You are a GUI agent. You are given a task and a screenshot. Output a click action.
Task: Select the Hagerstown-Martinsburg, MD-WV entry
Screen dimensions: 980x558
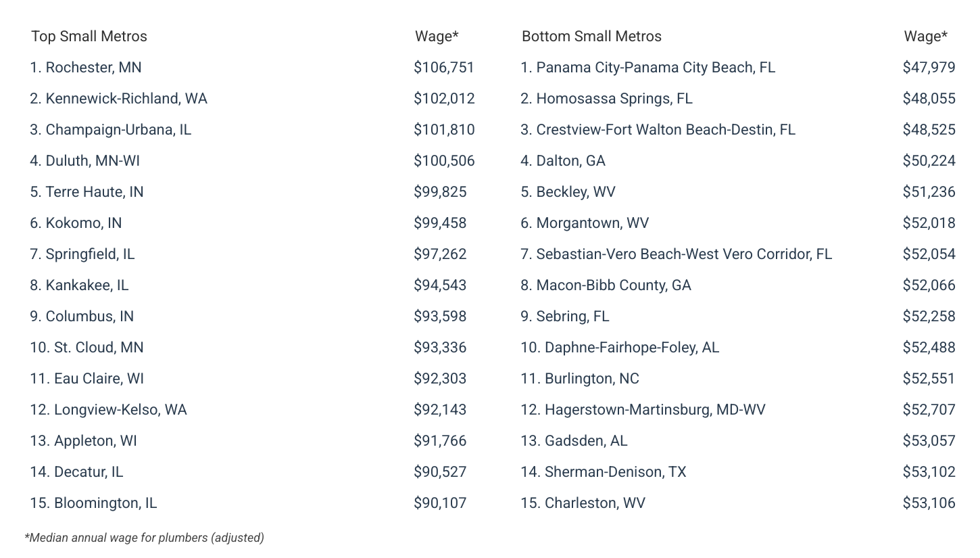(x=643, y=410)
